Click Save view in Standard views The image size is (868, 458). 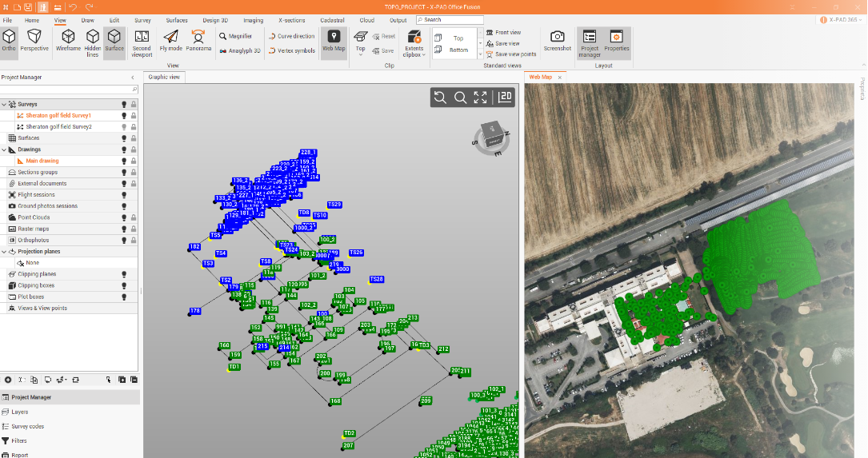coord(502,43)
